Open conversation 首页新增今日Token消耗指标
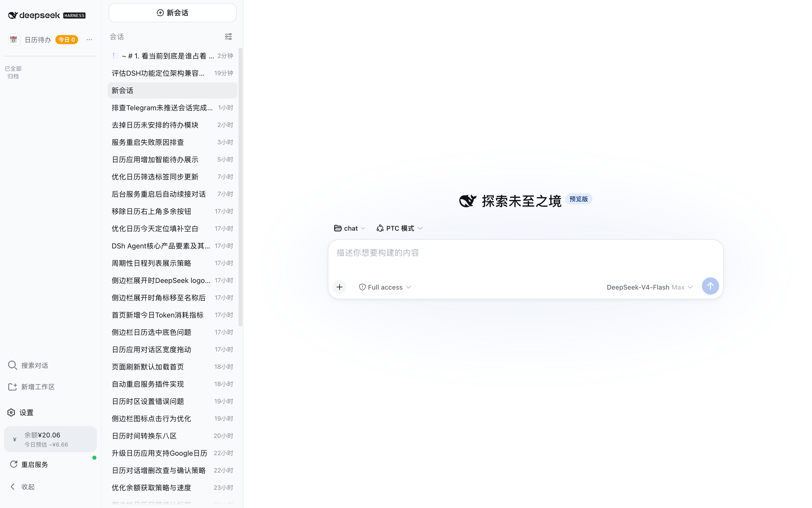This screenshot has width=812, height=508. tap(173, 315)
